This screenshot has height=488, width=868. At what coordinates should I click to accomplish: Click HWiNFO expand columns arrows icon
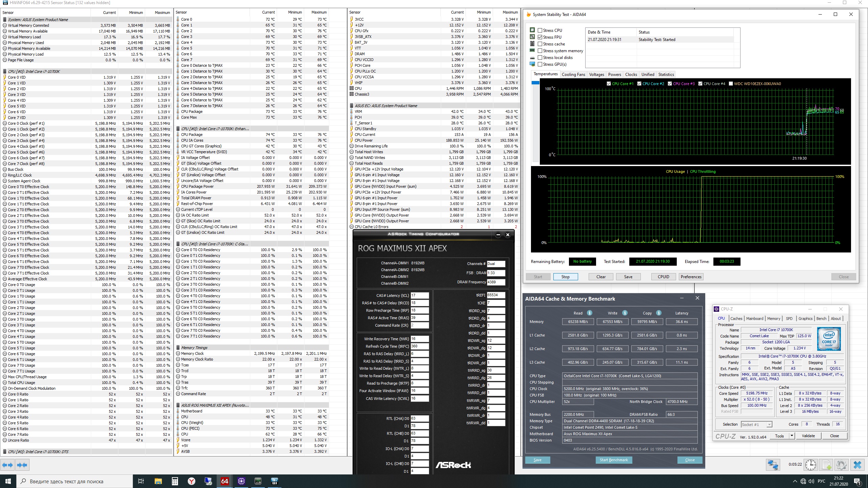pos(7,465)
